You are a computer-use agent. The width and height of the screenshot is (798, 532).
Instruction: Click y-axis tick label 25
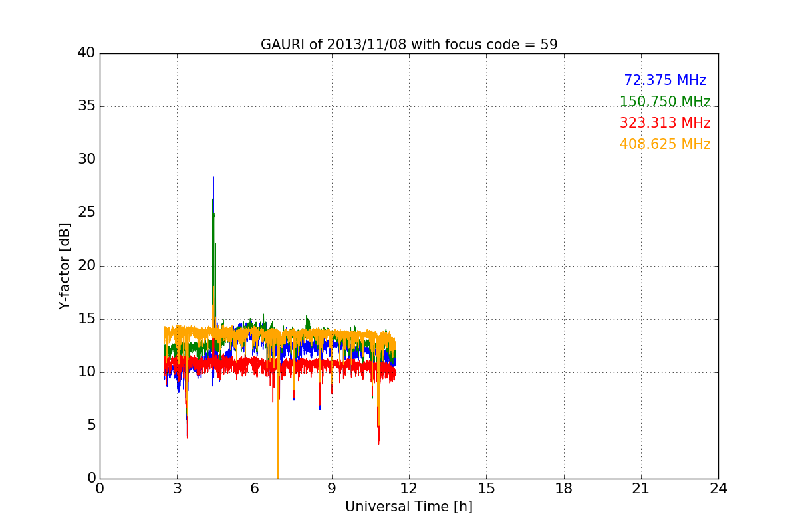pyautogui.click(x=87, y=213)
